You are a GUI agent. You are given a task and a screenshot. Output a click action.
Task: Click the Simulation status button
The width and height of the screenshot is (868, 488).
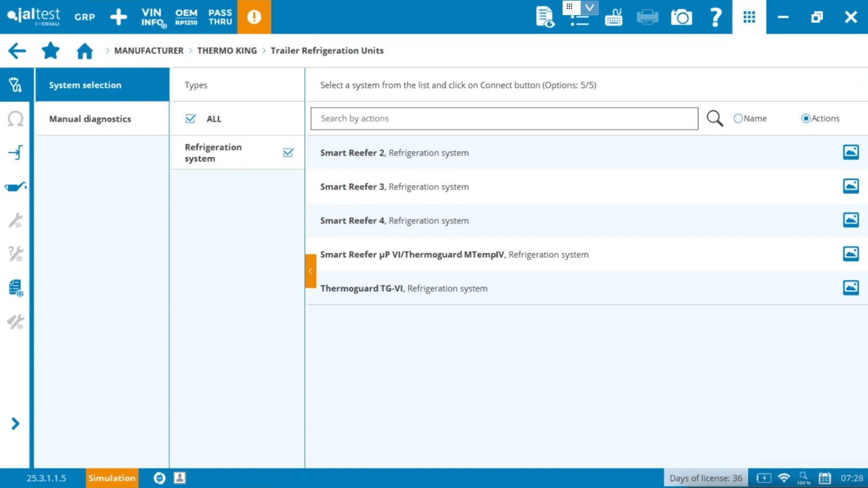coord(112,478)
